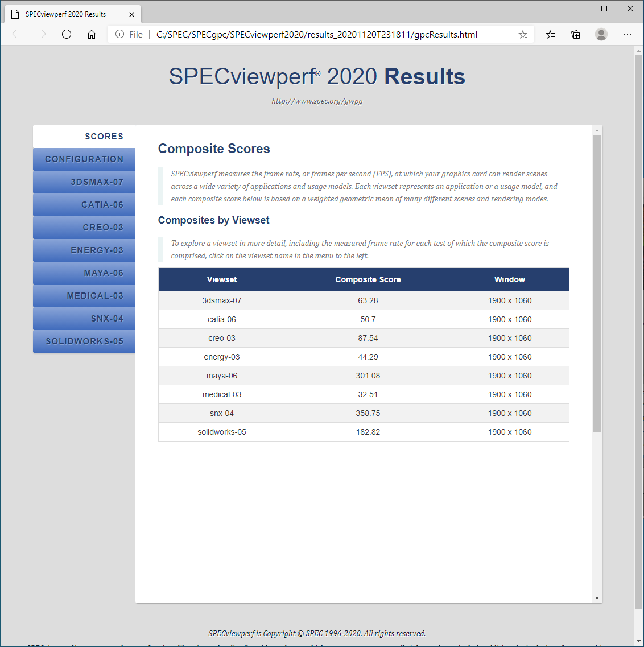Click the browser Back arrow
Image resolution: width=644 pixels, height=647 pixels.
16,34
